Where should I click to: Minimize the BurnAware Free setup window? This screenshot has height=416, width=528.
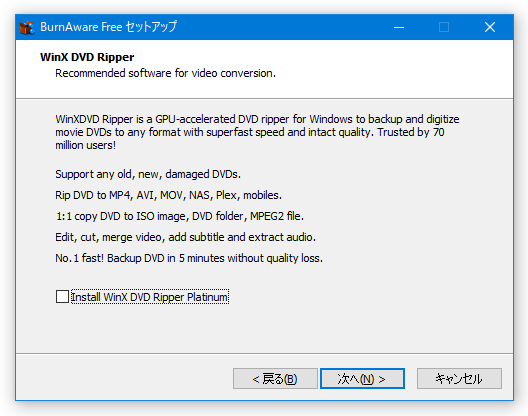pyautogui.click(x=399, y=27)
